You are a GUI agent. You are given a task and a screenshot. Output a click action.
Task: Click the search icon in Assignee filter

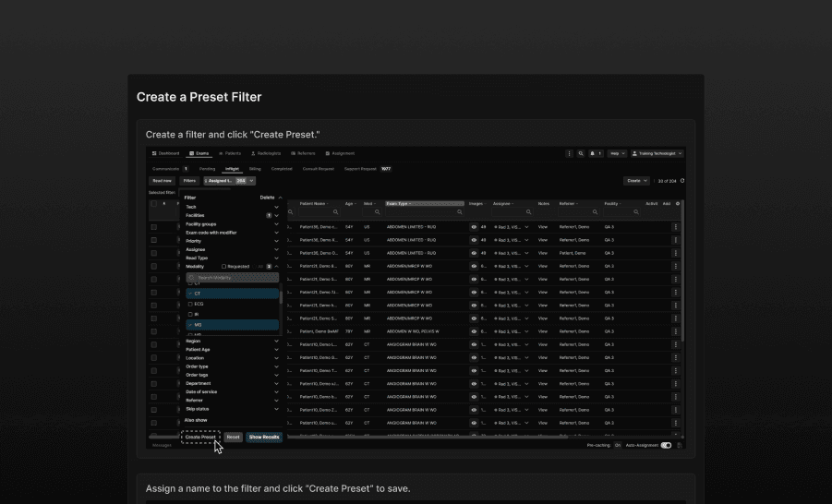[x=528, y=212]
